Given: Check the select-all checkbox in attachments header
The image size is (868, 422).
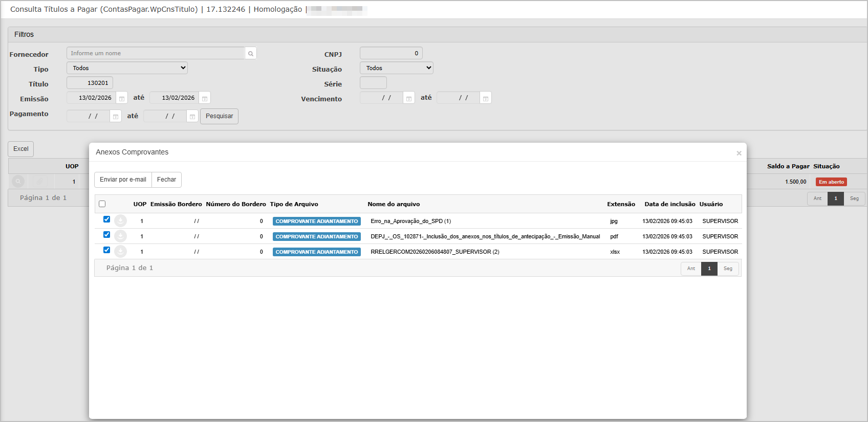Looking at the screenshot, I should [102, 204].
